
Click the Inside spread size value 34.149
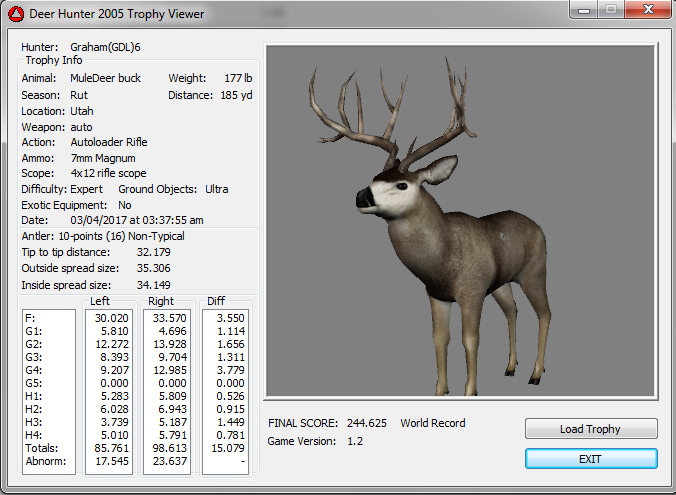pos(153,284)
